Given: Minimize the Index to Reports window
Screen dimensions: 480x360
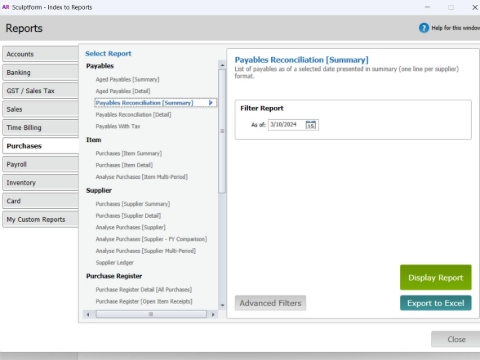Looking at the screenshot, I should point(427,7).
